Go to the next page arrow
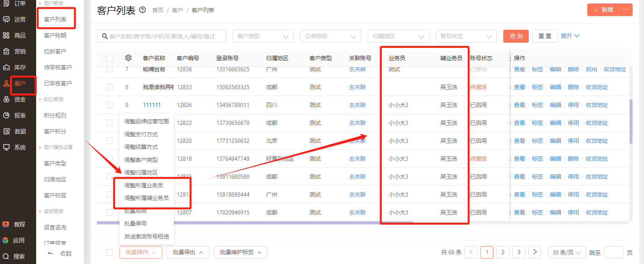This screenshot has height=264, width=644. 535,252
